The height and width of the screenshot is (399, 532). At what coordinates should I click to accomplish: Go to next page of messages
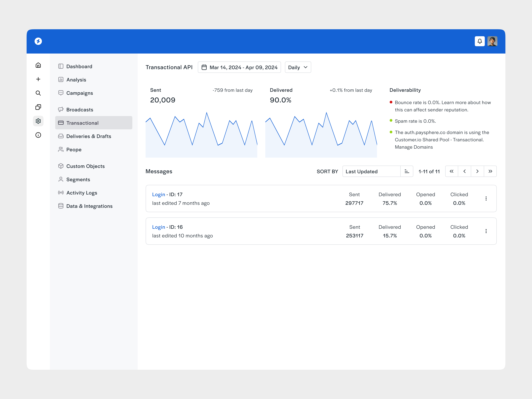pyautogui.click(x=477, y=171)
